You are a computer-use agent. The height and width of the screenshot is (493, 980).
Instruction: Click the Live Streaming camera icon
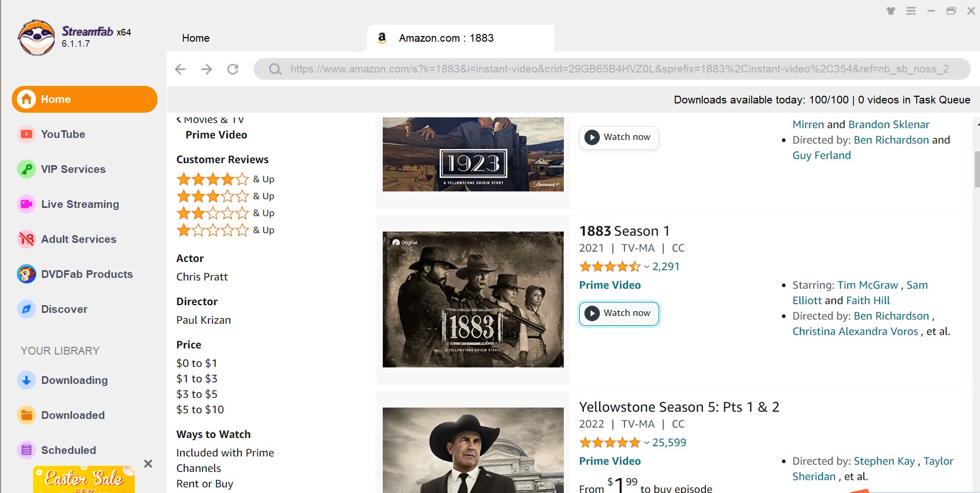(26, 204)
